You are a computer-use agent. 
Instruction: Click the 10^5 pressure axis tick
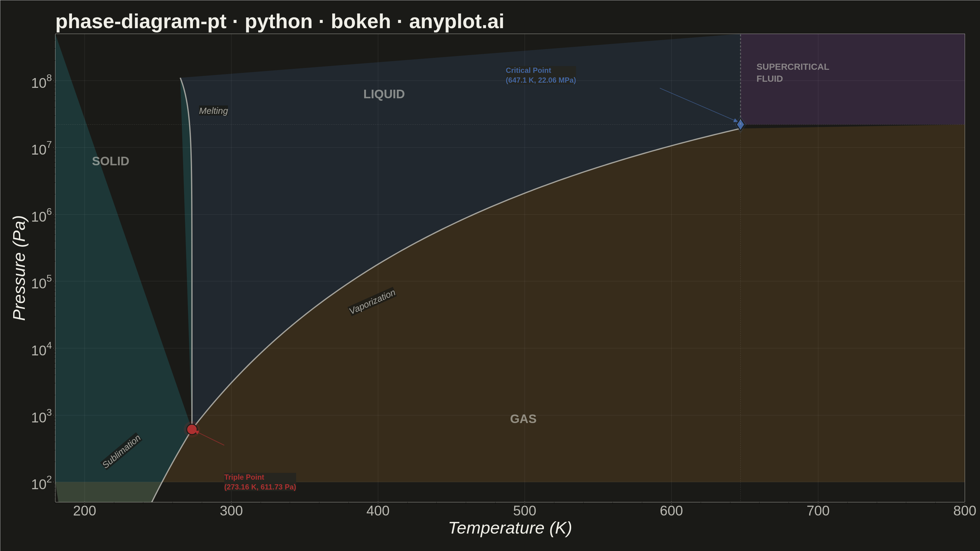point(41,283)
